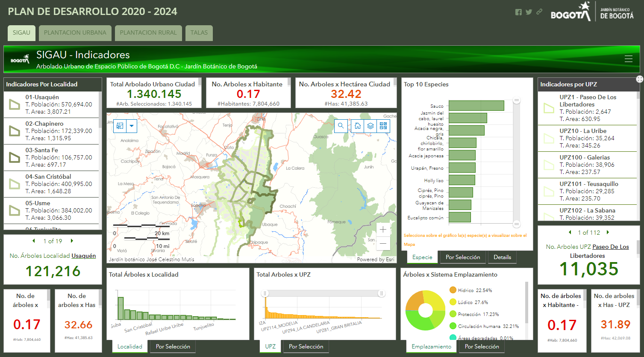Copy the dashboard link icon
Screen dimensions: 644x357
[x=539, y=12]
